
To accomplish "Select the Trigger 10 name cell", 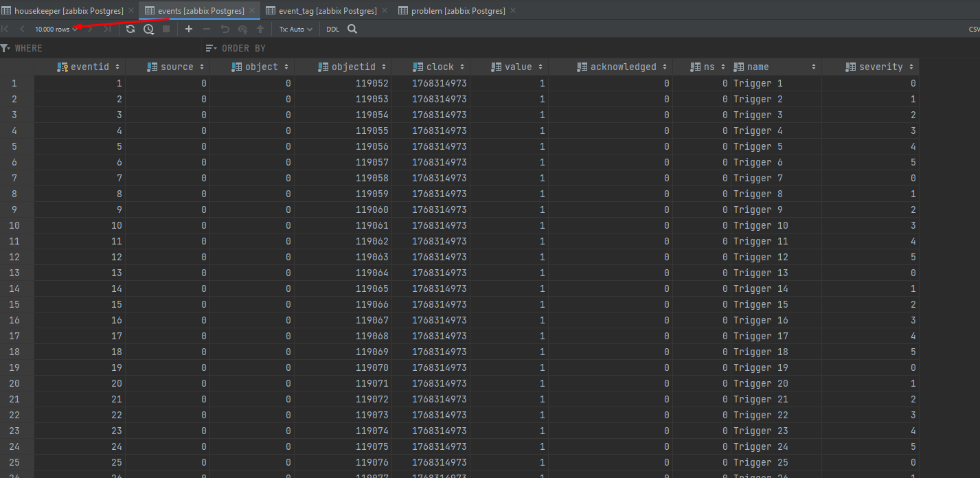I will tap(775, 225).
